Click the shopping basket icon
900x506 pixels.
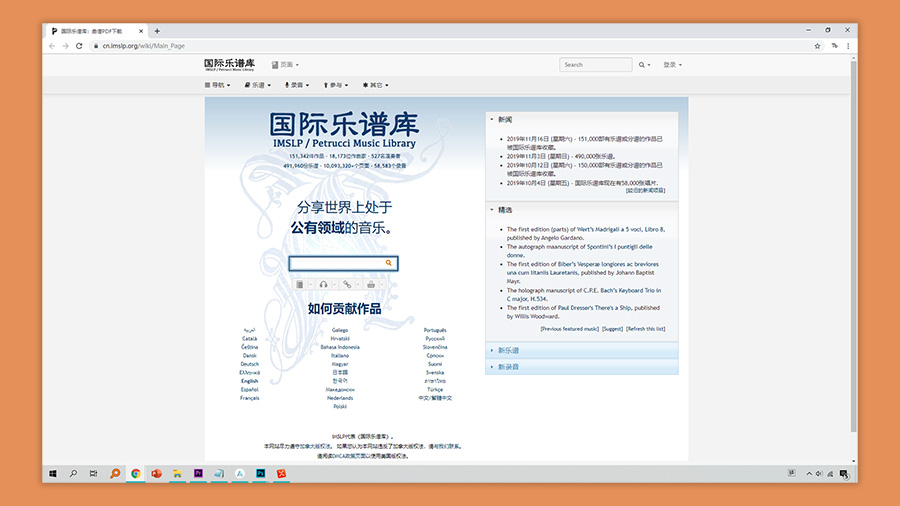tap(371, 285)
